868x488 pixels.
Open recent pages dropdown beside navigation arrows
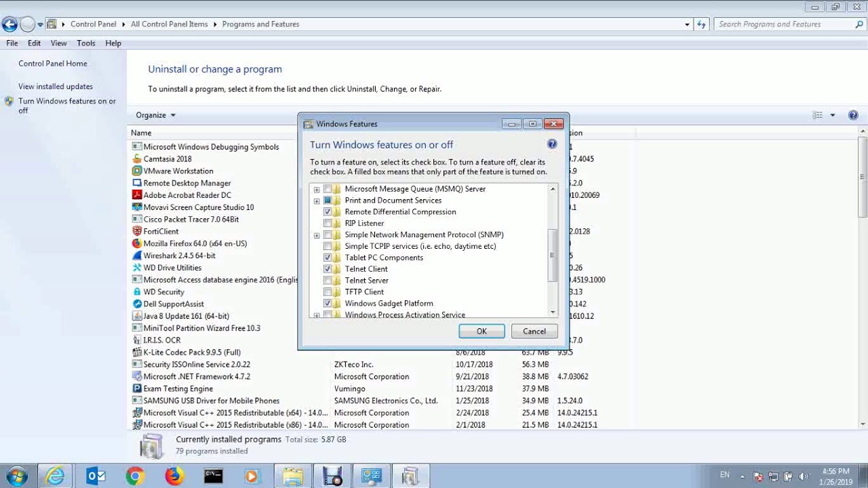[x=41, y=24]
